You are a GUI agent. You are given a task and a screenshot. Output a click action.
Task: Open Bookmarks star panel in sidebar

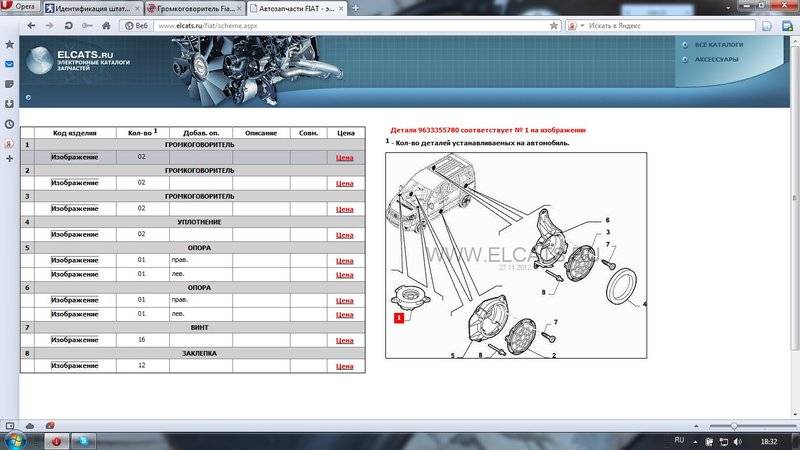coord(9,45)
